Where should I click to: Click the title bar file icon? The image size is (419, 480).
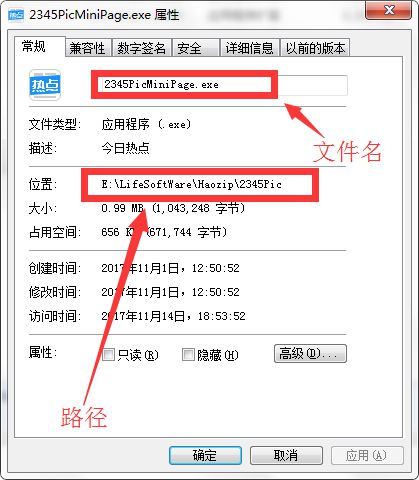[16, 15]
